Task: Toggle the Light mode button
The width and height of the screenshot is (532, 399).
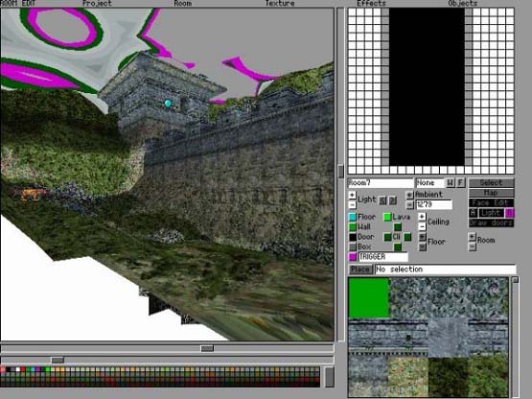Action: click(x=491, y=213)
